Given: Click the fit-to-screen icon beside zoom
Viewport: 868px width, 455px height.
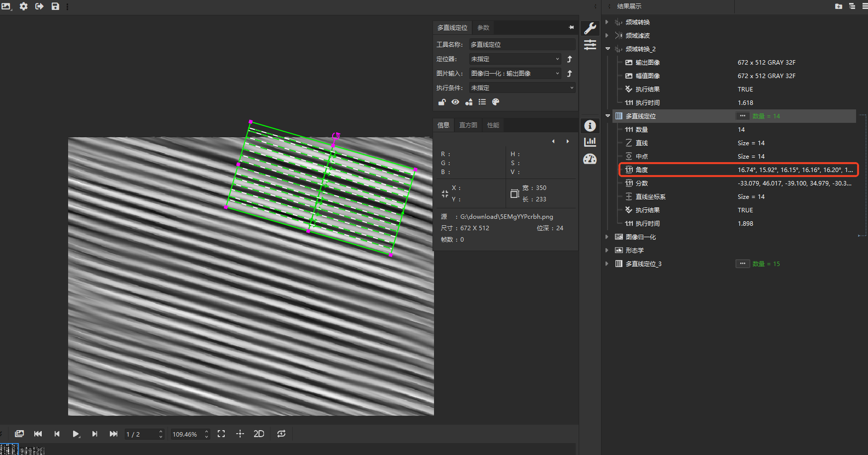Looking at the screenshot, I should [221, 434].
